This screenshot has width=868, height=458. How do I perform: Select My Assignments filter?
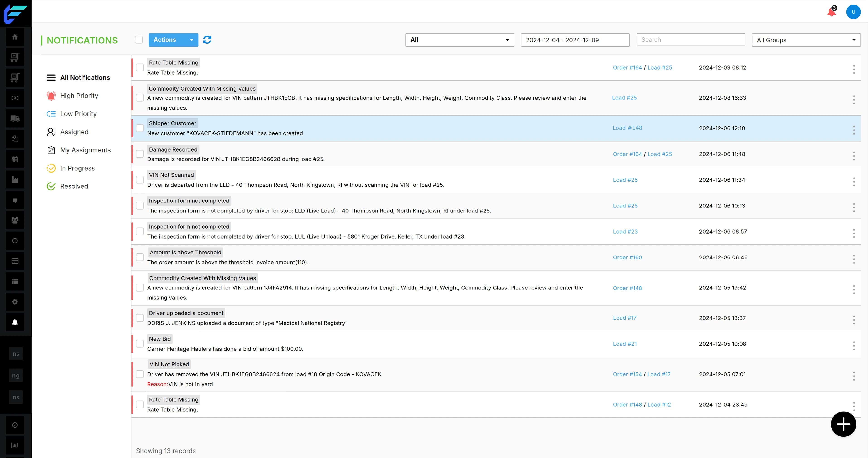tap(79, 150)
